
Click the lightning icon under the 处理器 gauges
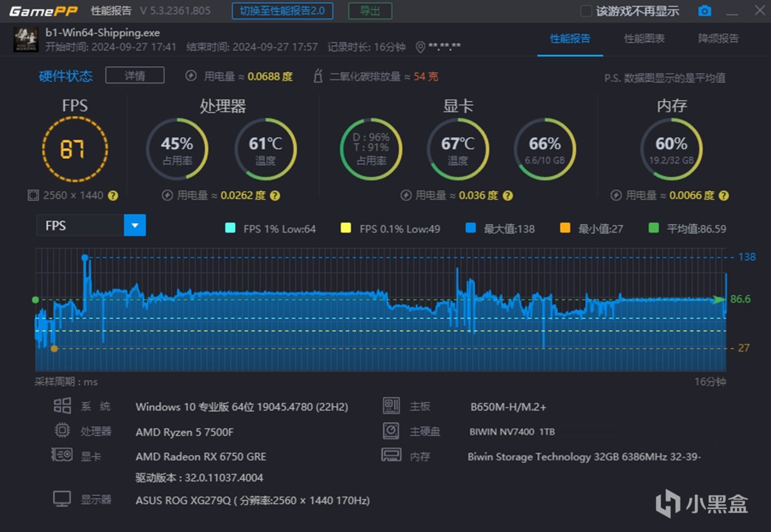(x=167, y=196)
